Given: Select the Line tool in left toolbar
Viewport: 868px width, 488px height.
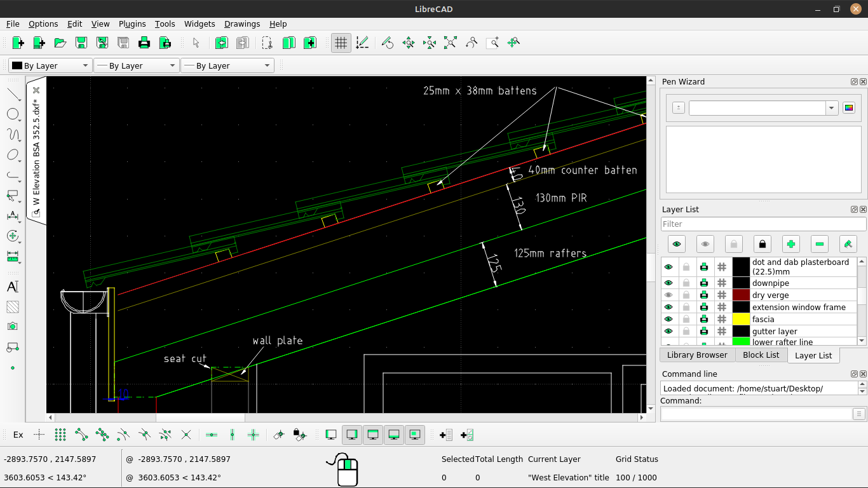Looking at the screenshot, I should tap(13, 94).
